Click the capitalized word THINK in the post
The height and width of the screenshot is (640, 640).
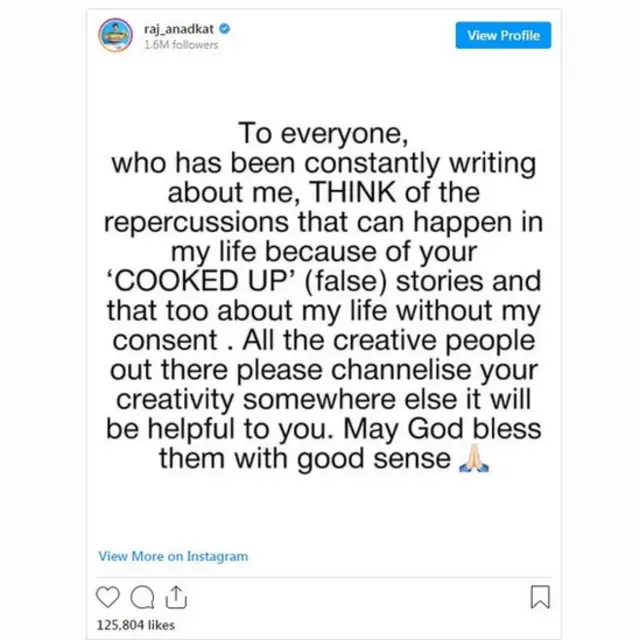[x=383, y=191]
